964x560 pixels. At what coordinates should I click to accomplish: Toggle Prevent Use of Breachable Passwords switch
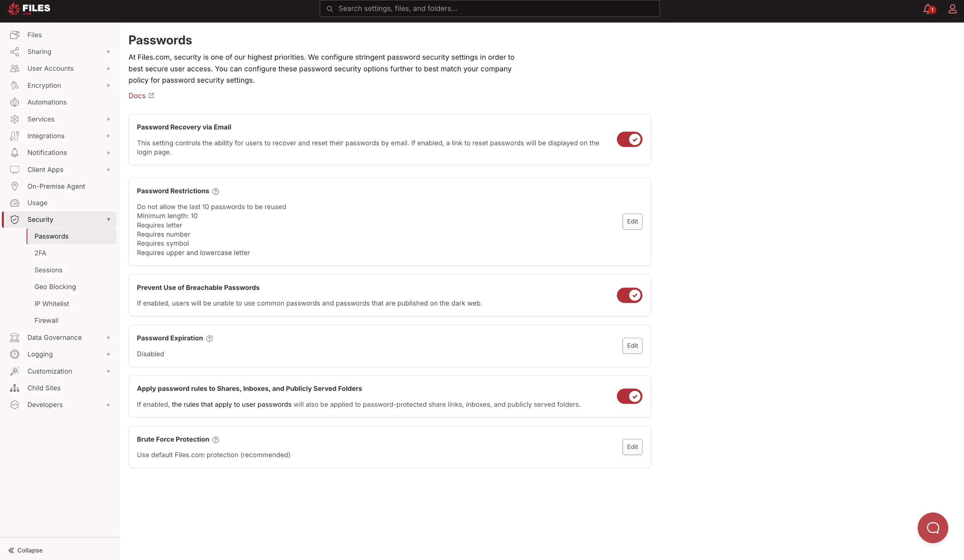[629, 295]
